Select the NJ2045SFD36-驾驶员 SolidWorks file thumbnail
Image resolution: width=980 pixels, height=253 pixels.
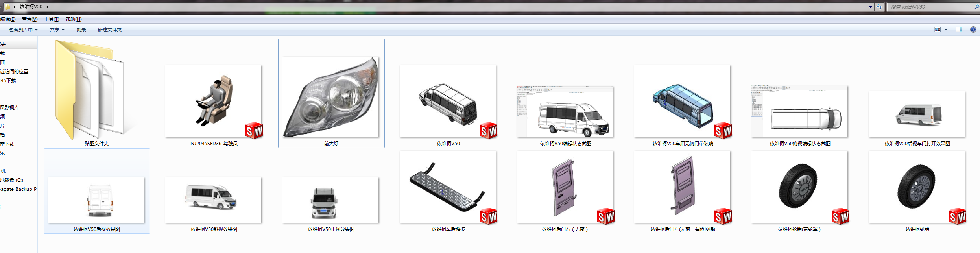click(x=214, y=101)
